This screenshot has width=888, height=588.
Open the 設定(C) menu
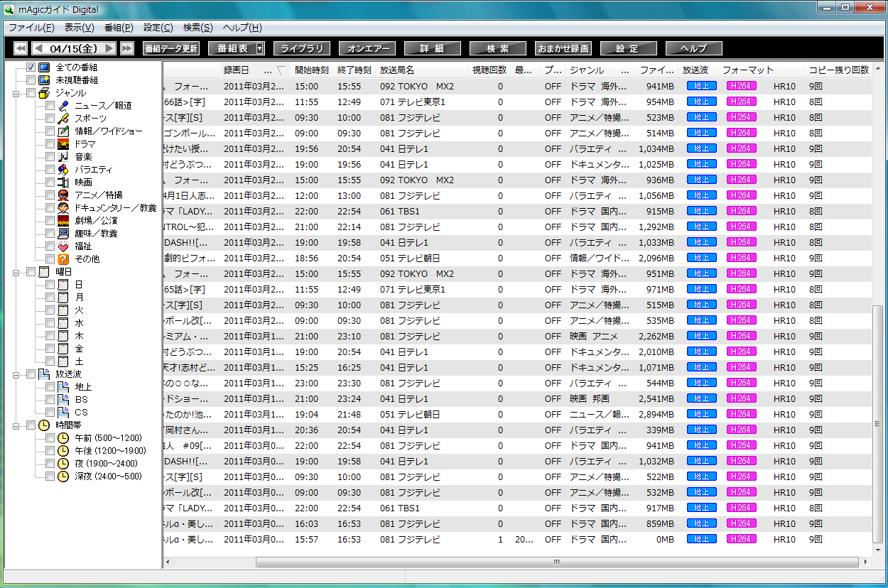tap(158, 28)
